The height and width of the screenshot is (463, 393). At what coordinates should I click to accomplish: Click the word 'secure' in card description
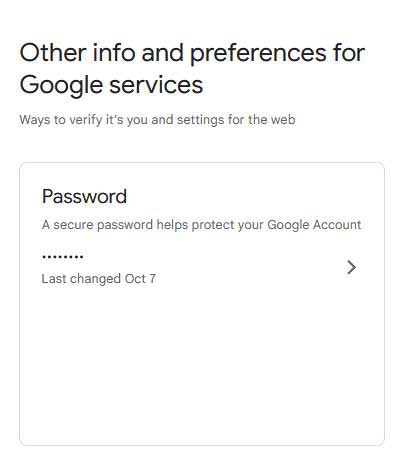pyautogui.click(x=73, y=225)
